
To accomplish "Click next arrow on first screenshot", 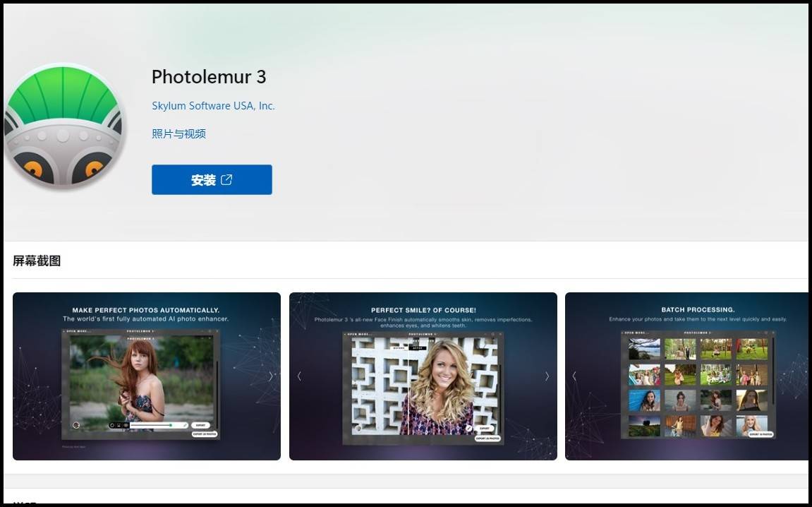I will click(x=270, y=376).
